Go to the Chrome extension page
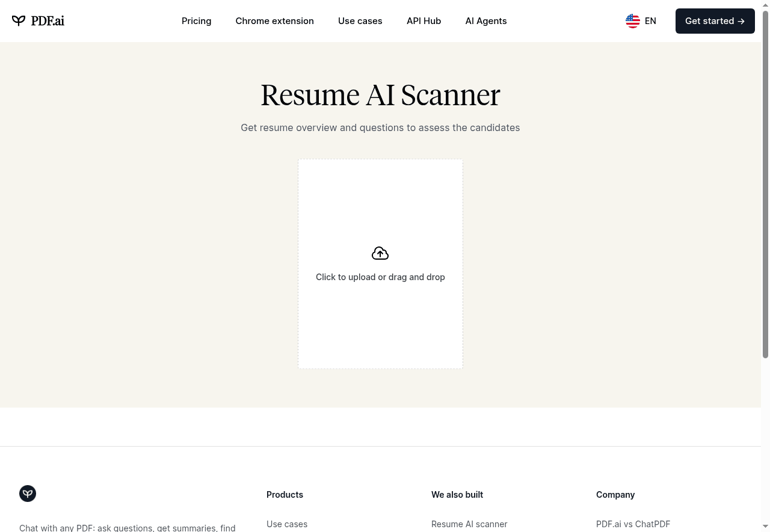 tap(274, 20)
